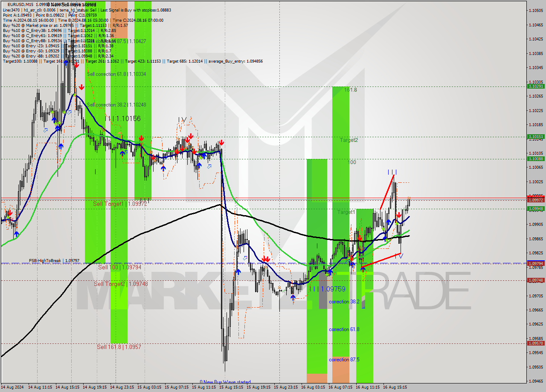Image resolution: width=546 pixels, height=392 pixels.
Task: Click the blue 'correction 38.2' label
Action: (x=344, y=302)
